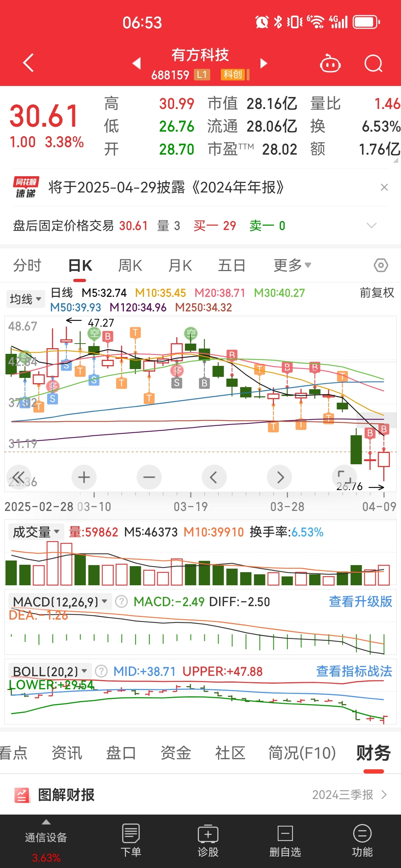
Task: Select the 月K chart tab
Action: click(x=180, y=265)
